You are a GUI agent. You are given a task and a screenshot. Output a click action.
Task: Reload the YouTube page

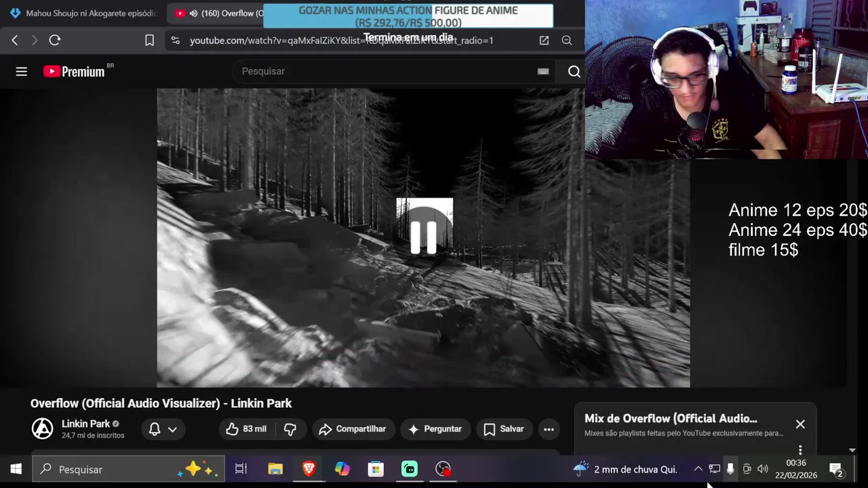click(55, 41)
